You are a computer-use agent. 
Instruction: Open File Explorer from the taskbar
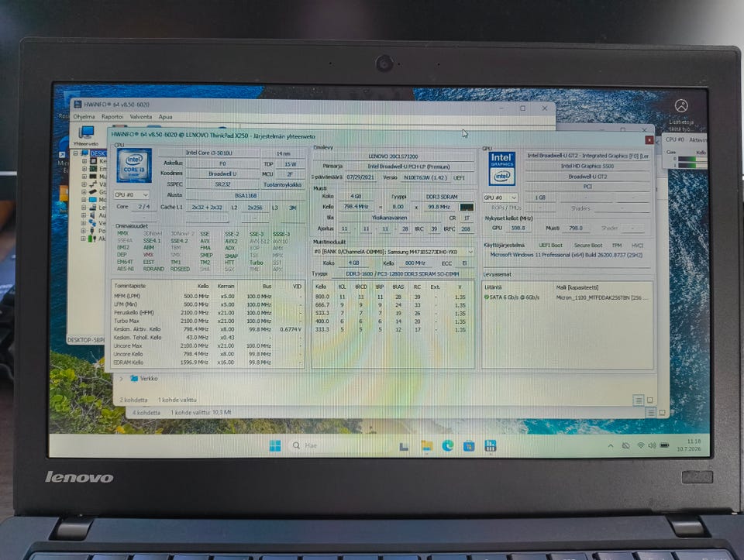tap(426, 445)
